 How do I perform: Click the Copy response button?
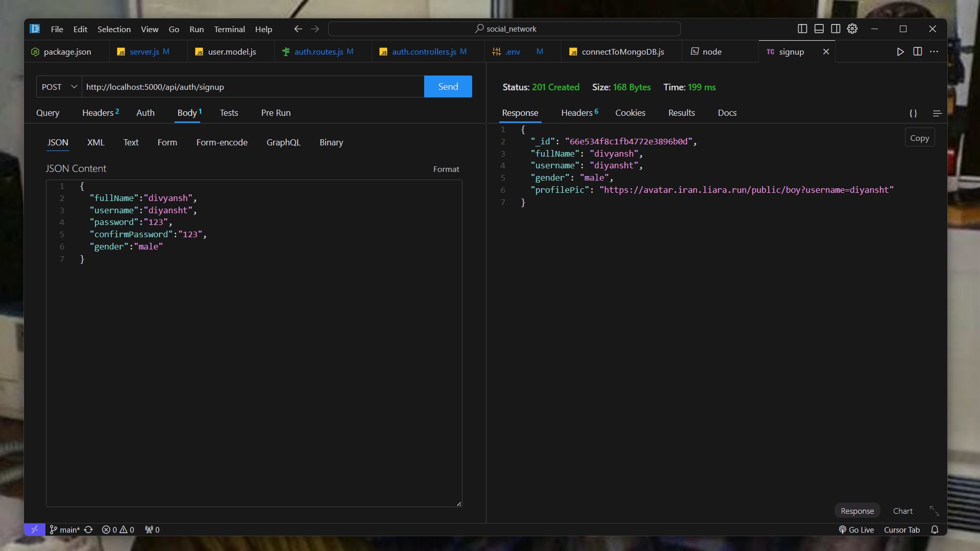pyautogui.click(x=919, y=138)
